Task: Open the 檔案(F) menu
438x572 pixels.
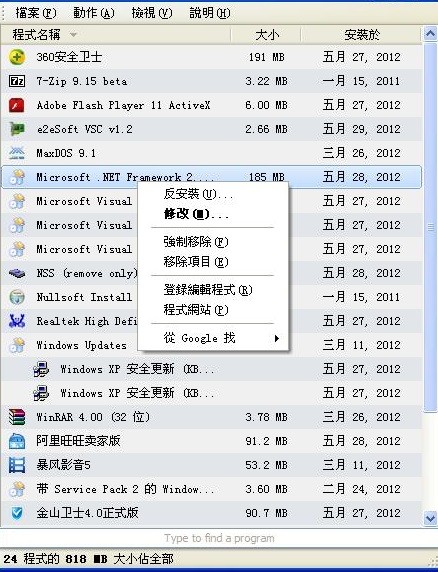Action: tap(36, 13)
